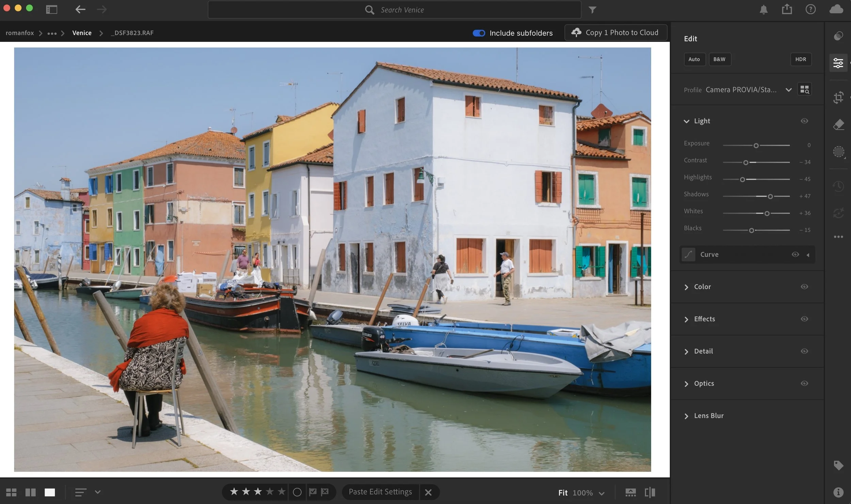Click the filter funnel icon
This screenshot has width=851, height=504.
(592, 10)
